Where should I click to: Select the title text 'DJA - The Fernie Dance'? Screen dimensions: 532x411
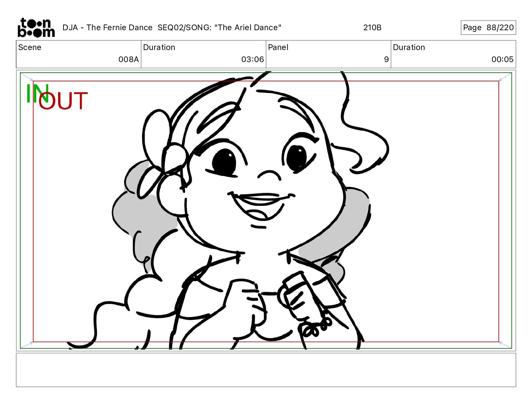[107, 28]
